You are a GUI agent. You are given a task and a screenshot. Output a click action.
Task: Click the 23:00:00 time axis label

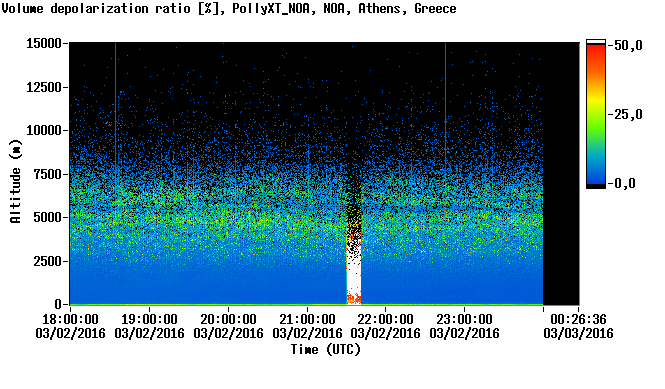[464, 319]
